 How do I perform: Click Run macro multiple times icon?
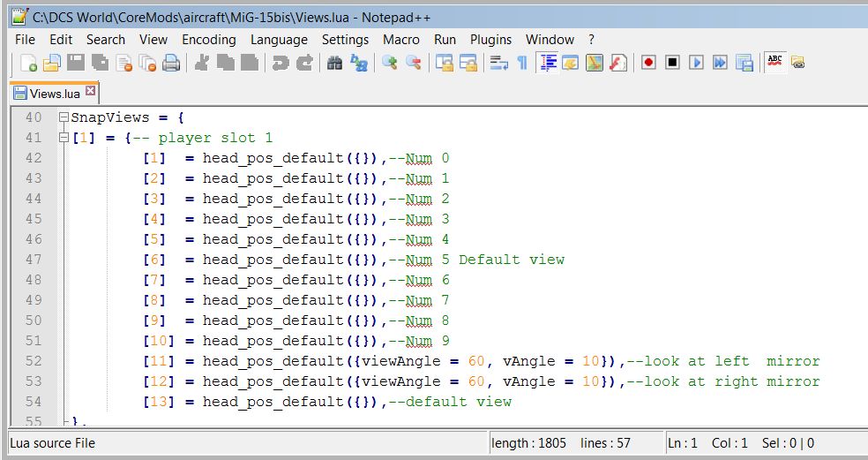click(x=720, y=63)
